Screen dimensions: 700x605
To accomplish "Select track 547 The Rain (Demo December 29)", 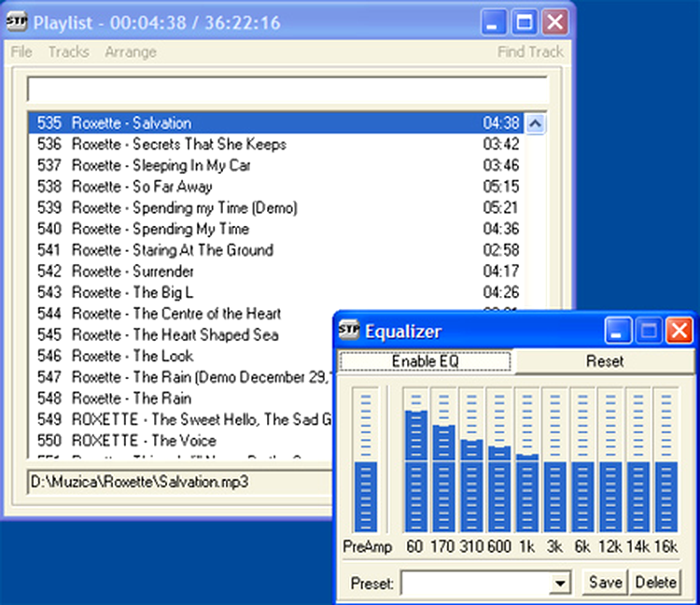I will tap(181, 377).
